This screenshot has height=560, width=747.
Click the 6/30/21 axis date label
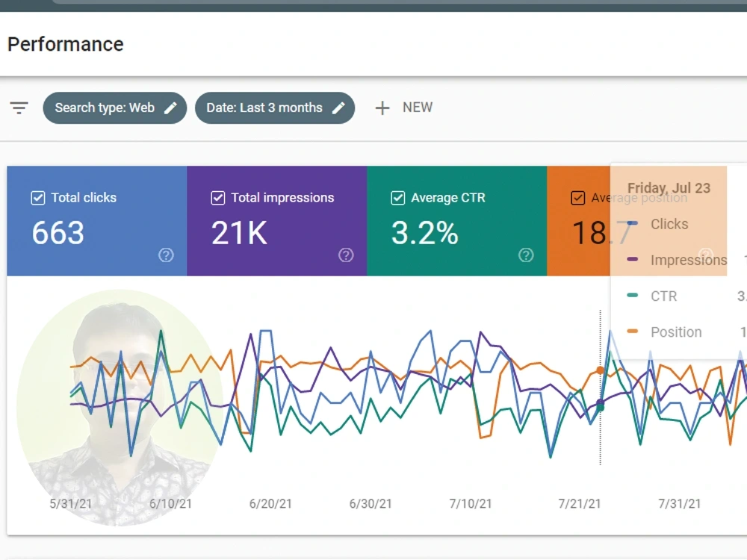[371, 504]
